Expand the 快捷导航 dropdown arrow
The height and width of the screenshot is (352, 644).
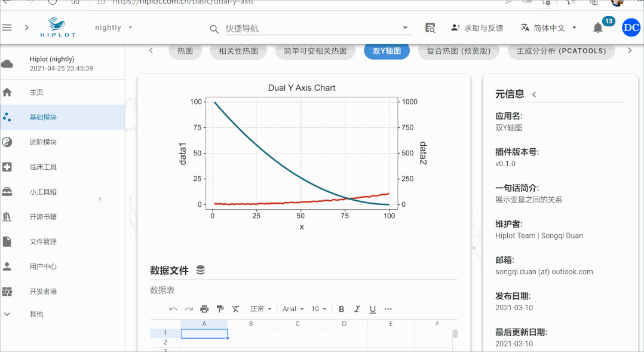pos(405,28)
